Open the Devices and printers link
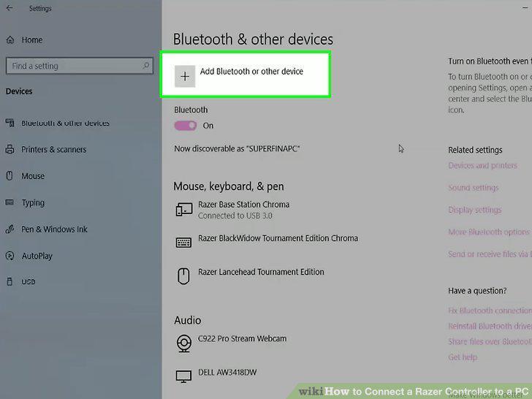The image size is (532, 399). click(482, 166)
